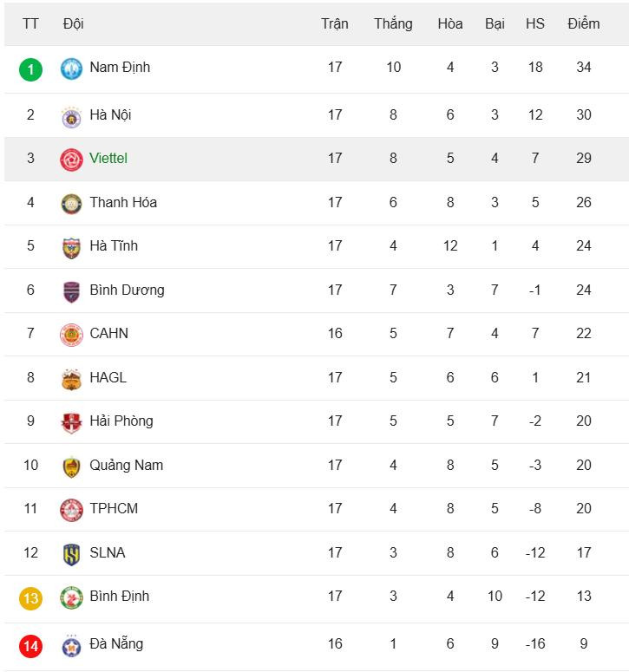
Task: Click the CAHN club badge
Action: pyautogui.click(x=71, y=335)
